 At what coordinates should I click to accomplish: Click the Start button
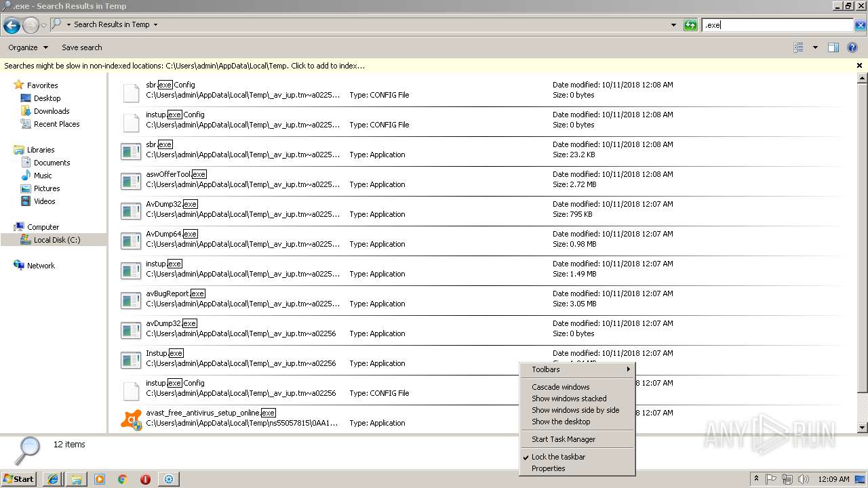(x=18, y=479)
